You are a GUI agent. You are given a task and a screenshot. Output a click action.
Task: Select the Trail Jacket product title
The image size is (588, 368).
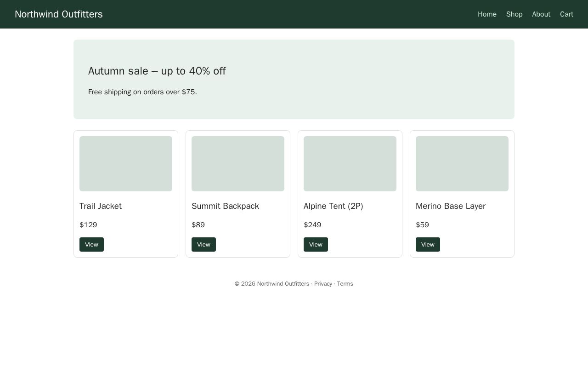coord(101,206)
